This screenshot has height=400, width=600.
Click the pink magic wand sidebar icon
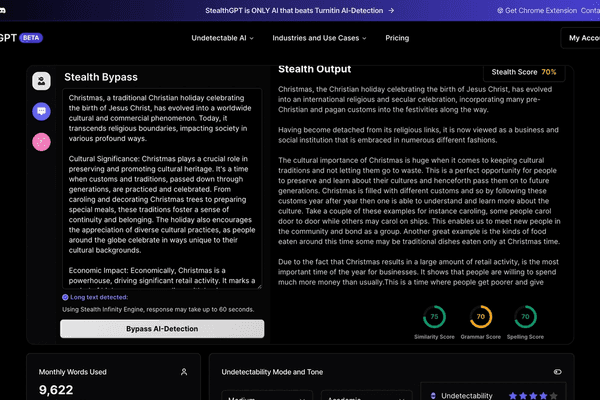[41, 143]
